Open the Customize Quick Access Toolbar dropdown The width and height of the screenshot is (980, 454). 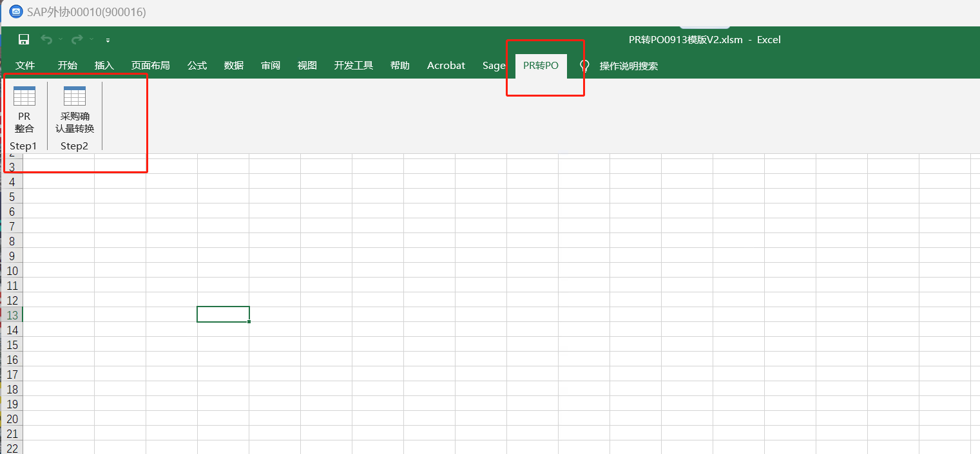(107, 40)
